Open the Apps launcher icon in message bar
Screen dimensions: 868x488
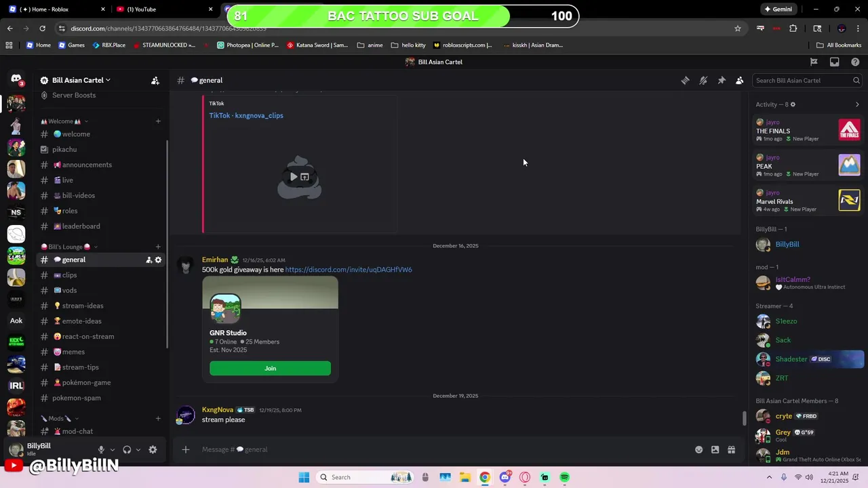pyautogui.click(x=732, y=449)
